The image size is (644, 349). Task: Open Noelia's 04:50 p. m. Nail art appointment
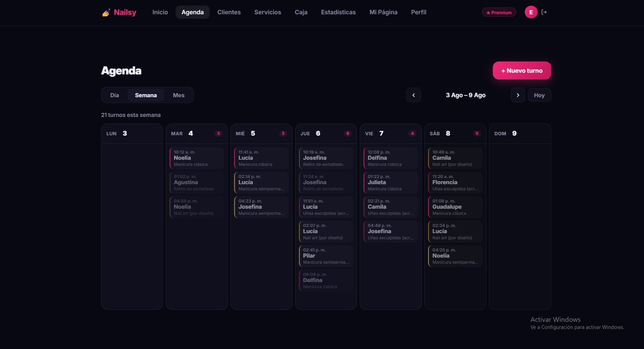(197, 207)
